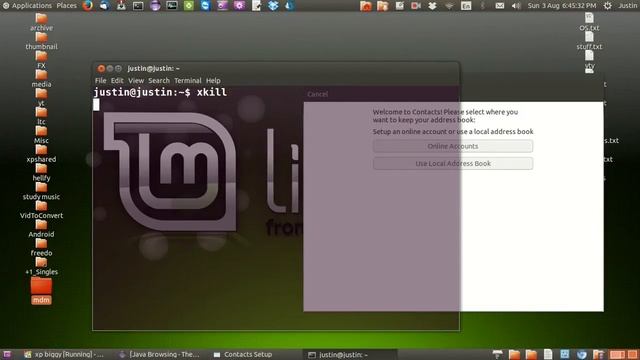Click Cancel in Contacts Setup
The height and width of the screenshot is (360, 640).
point(318,94)
